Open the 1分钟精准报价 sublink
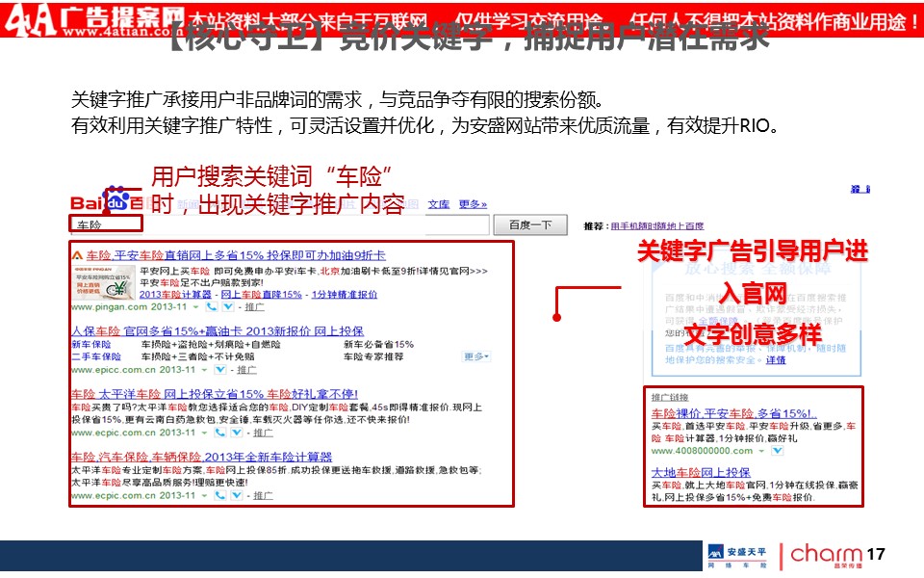This screenshot has width=924, height=578. (x=345, y=294)
